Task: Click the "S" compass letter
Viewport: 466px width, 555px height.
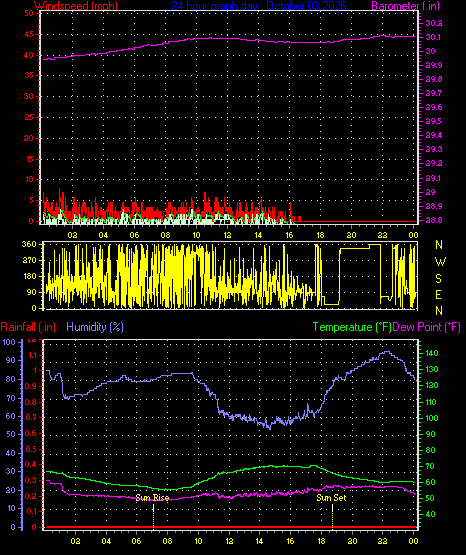Action: click(x=438, y=279)
